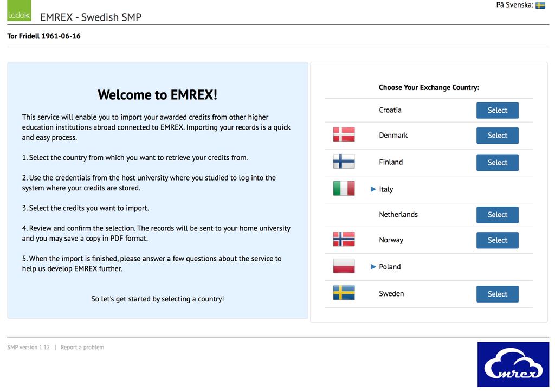This screenshot has width=555, height=392.
Task: Switch language via På Svenska link
Action: coord(515,5)
